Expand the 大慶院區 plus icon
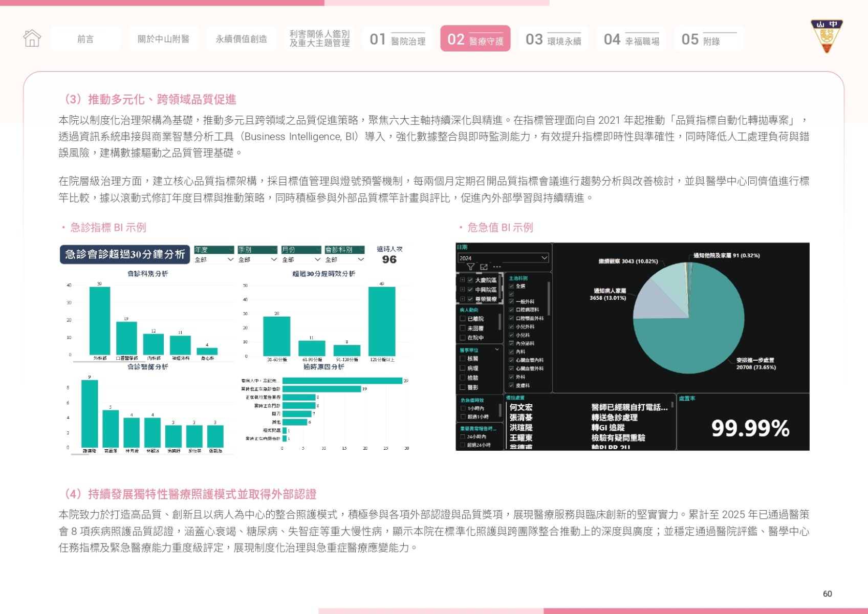Viewport: 868px width, 614px height. click(462, 280)
